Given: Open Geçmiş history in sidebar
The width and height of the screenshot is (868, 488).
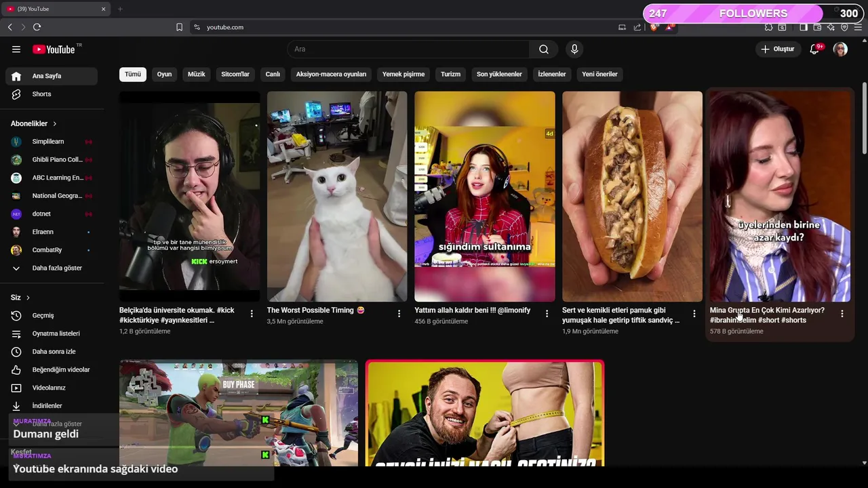Looking at the screenshot, I should tap(52, 315).
